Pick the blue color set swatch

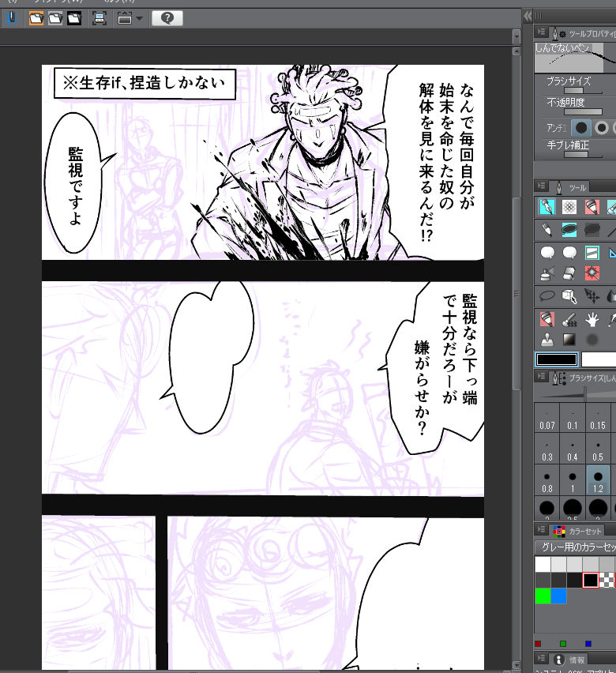click(558, 596)
